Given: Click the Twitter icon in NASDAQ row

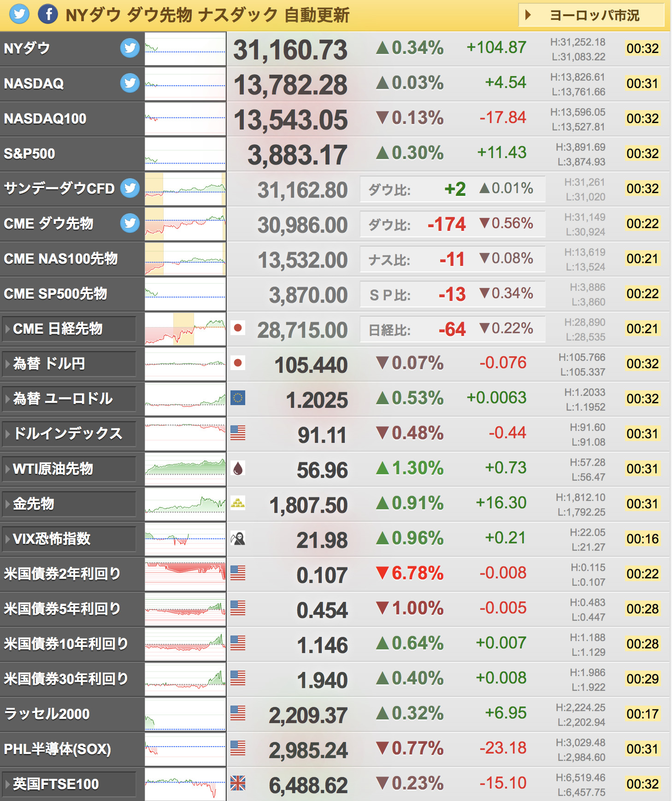Looking at the screenshot, I should click(130, 83).
